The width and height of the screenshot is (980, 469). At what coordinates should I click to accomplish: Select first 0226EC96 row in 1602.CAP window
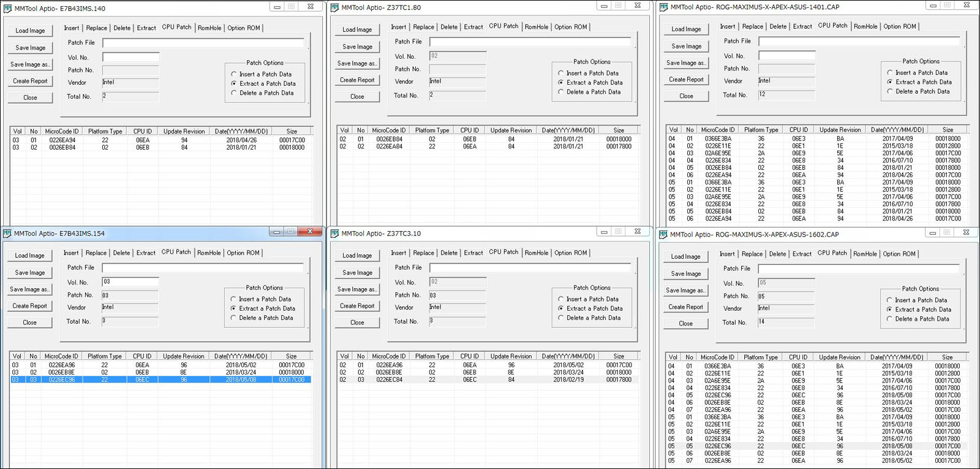click(x=816, y=395)
